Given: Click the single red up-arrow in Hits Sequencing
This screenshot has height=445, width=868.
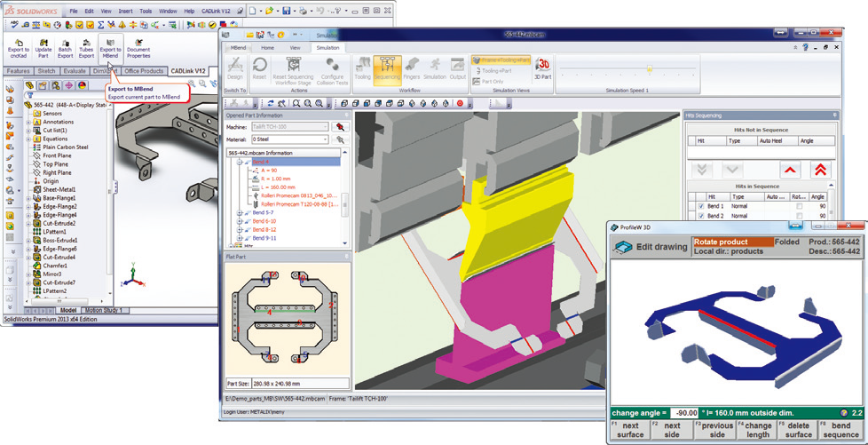Looking at the screenshot, I should [x=790, y=170].
